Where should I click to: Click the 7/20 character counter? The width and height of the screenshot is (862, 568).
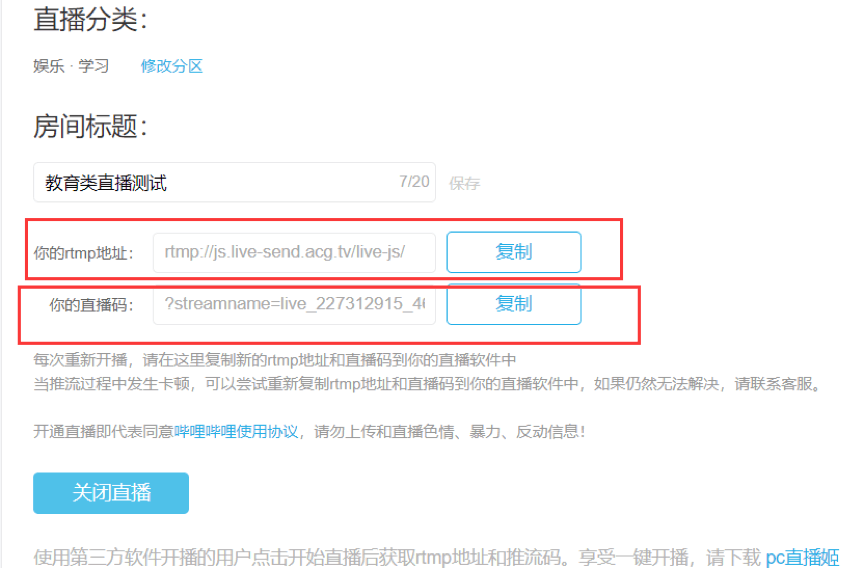[x=414, y=181]
